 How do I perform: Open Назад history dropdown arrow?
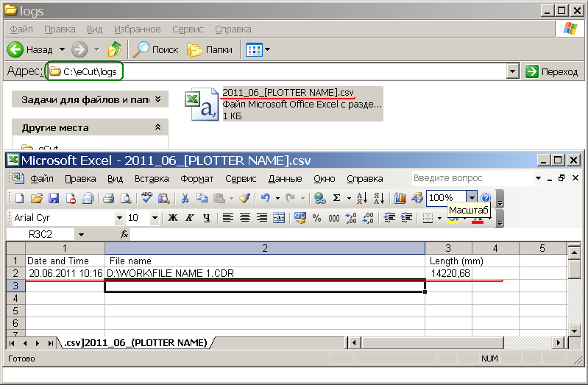[x=63, y=49]
